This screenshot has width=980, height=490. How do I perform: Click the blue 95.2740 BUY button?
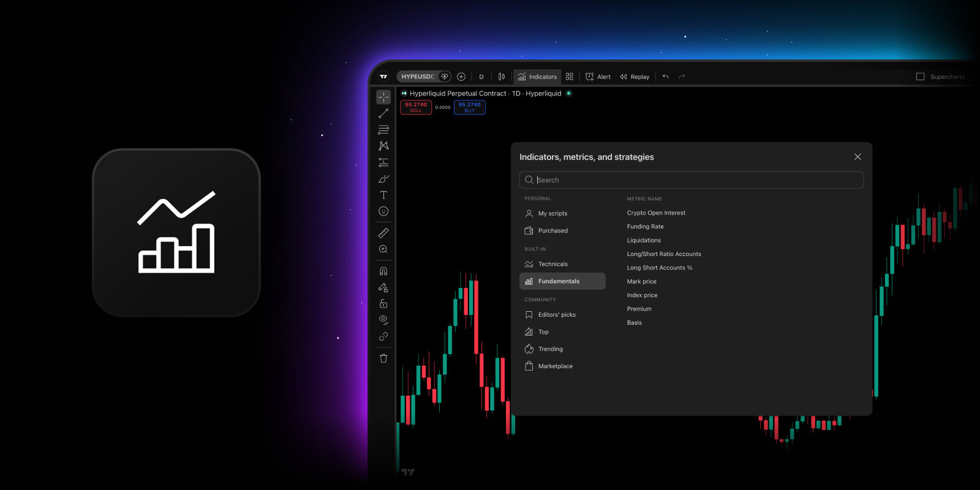click(x=470, y=107)
